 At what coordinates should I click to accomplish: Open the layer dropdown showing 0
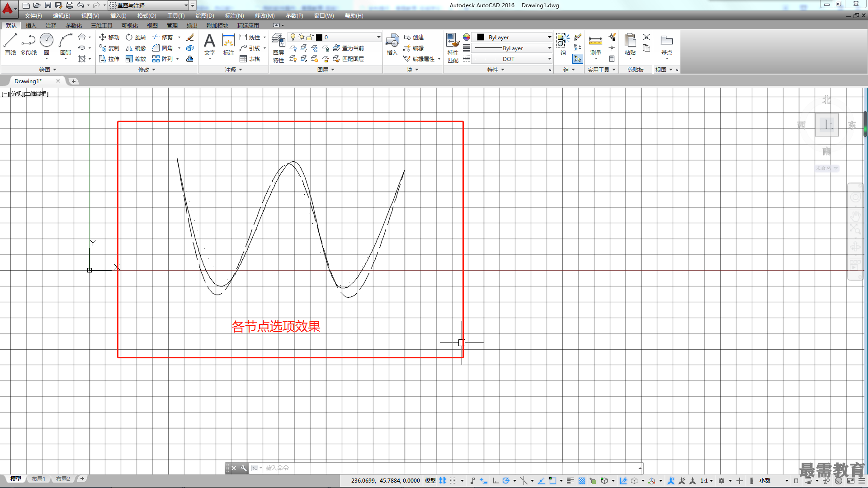coord(335,37)
